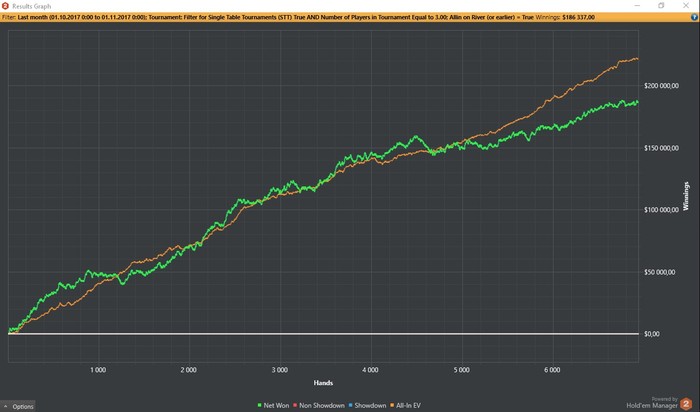Click the green Net Won color swatch
The width and height of the screenshot is (700, 412).
[x=259, y=405]
